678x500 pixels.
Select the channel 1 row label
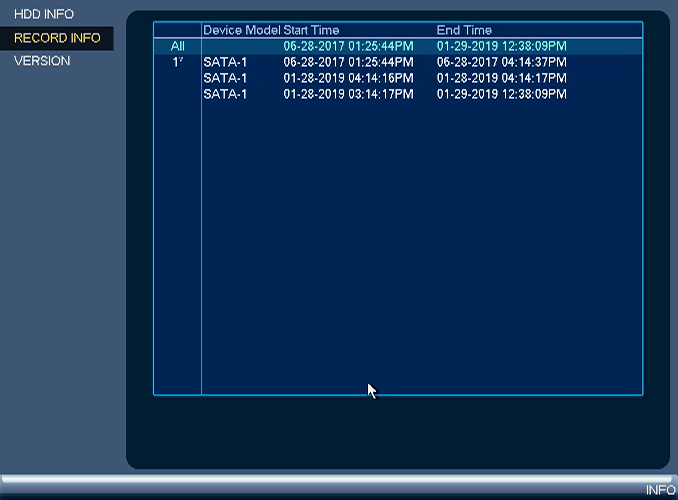(x=178, y=62)
